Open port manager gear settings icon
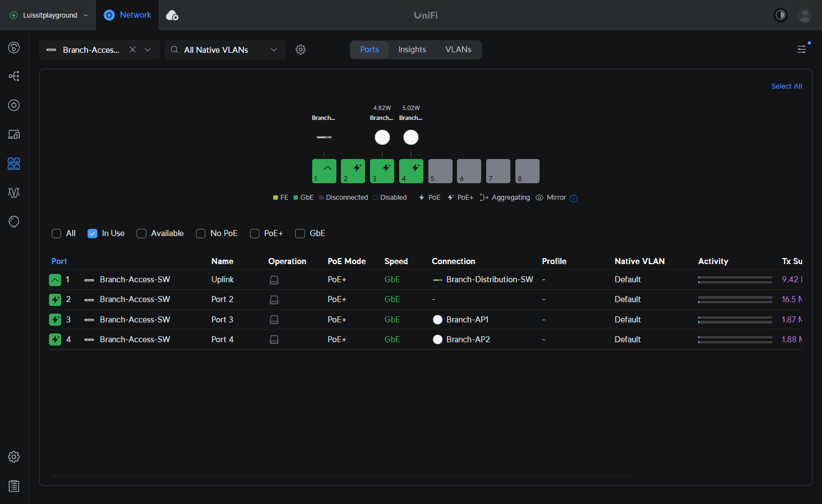 [301, 50]
